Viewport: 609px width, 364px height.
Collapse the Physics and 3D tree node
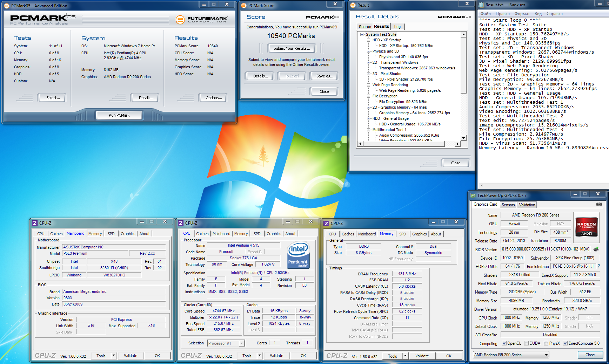pyautogui.click(x=369, y=51)
